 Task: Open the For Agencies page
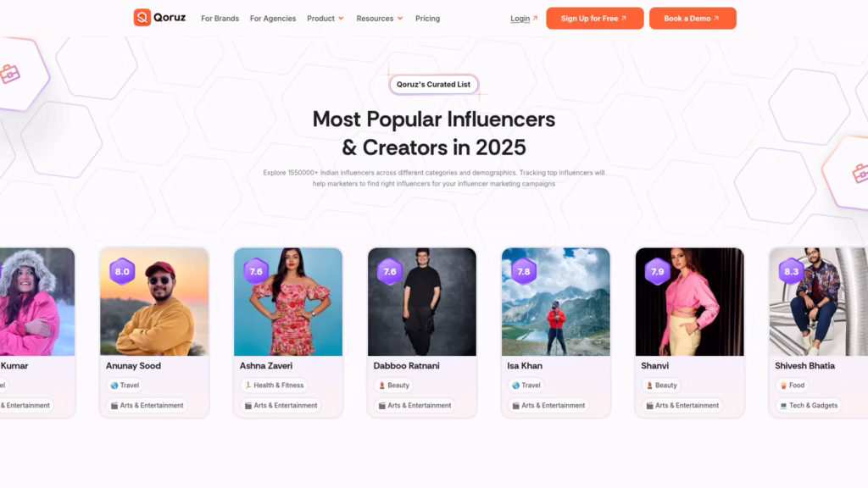point(273,19)
